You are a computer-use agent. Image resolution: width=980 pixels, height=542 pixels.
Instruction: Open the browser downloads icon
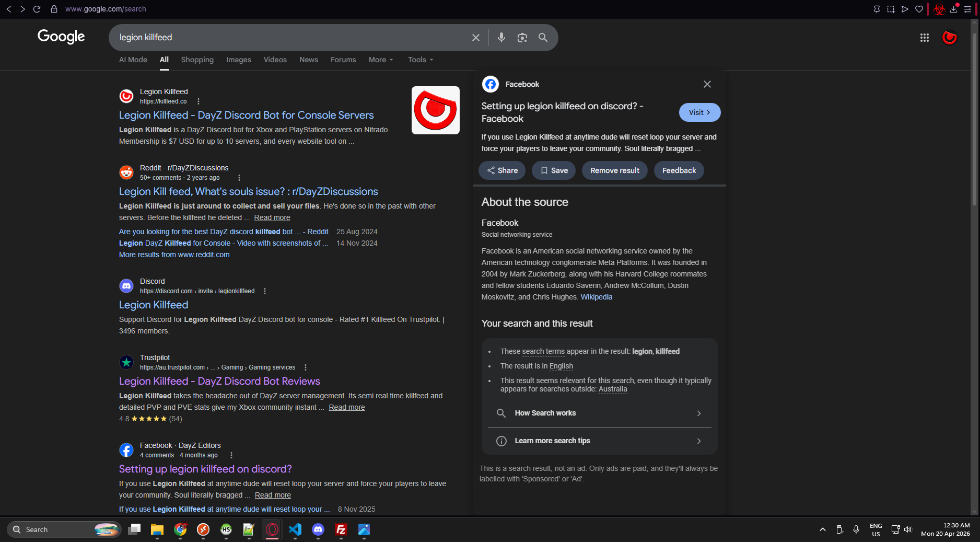[x=954, y=9]
